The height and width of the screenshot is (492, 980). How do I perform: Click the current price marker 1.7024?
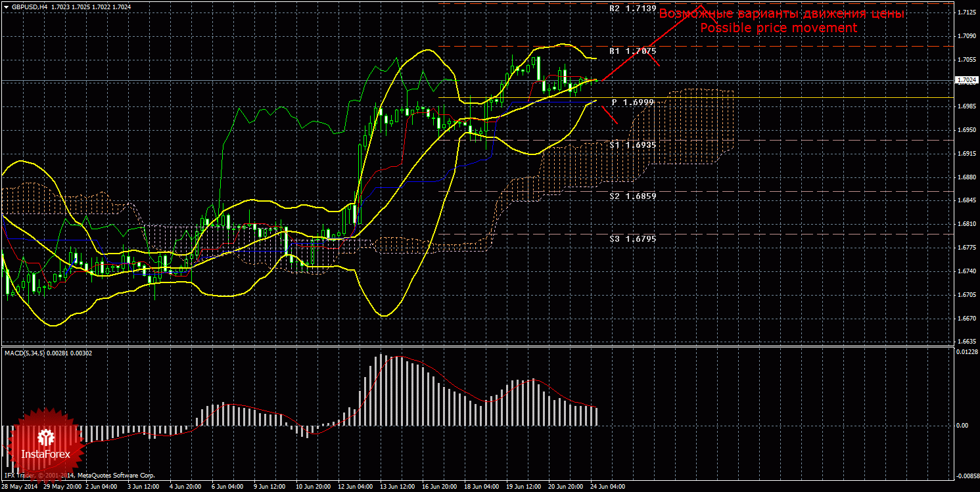tap(966, 80)
